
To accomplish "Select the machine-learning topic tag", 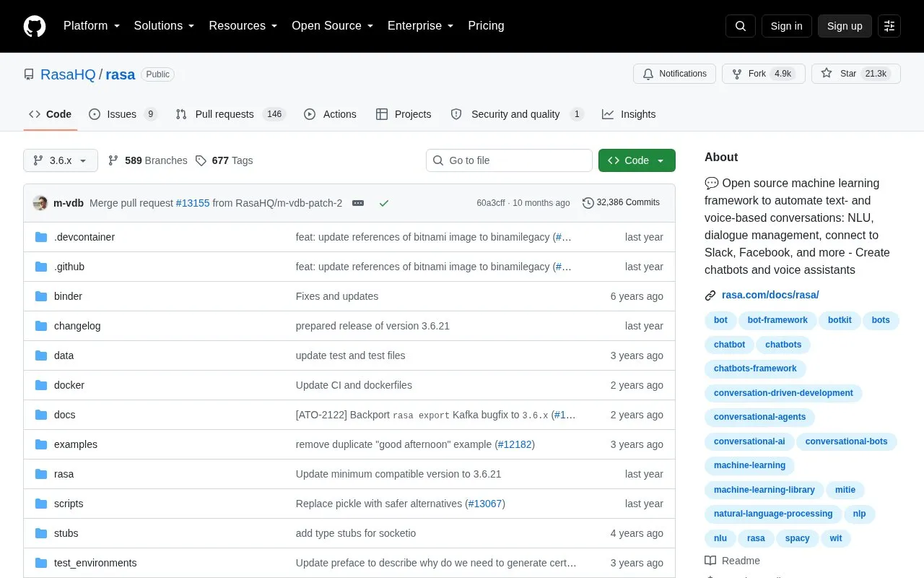I will pos(749,465).
